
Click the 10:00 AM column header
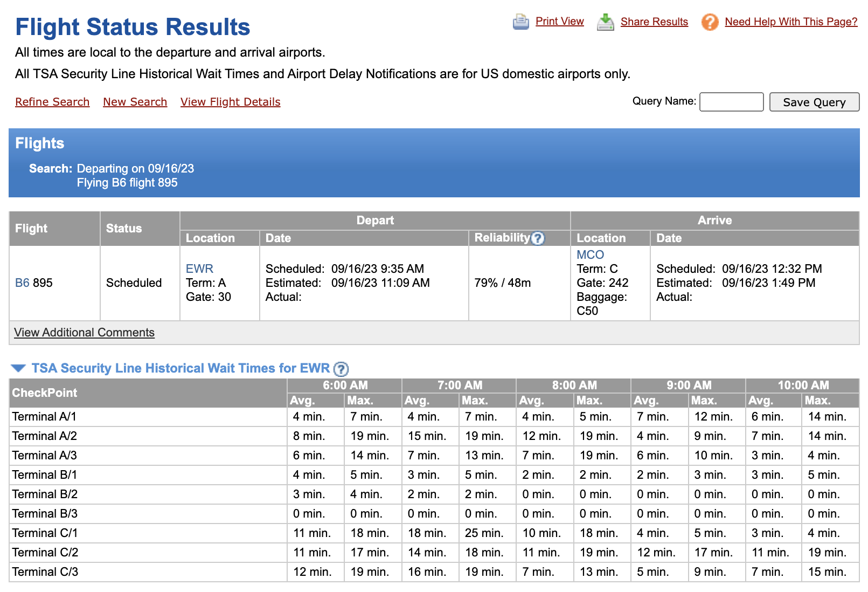point(803,385)
